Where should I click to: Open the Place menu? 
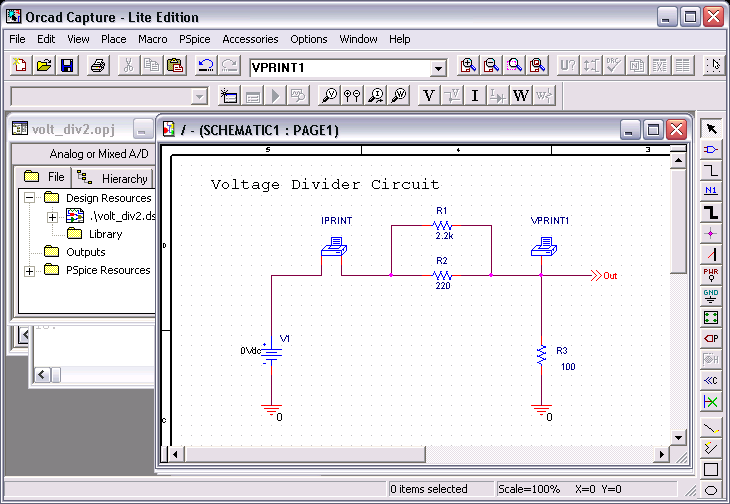(114, 39)
